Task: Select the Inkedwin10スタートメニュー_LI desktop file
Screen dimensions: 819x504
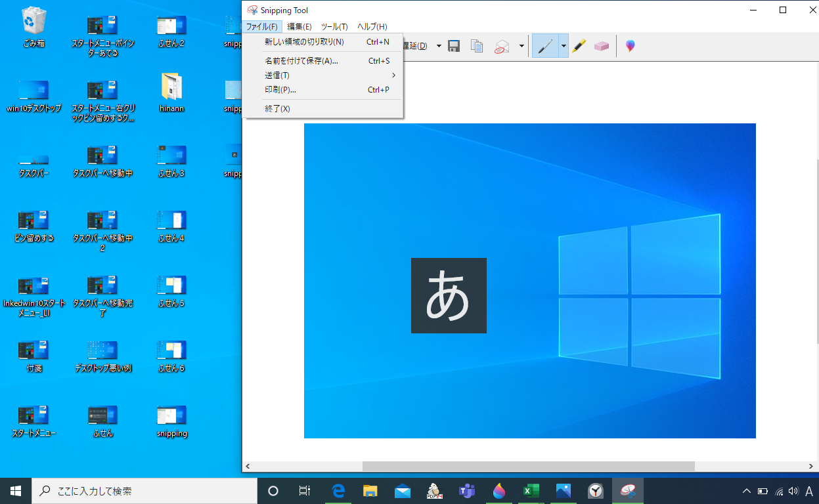Action: tap(33, 295)
